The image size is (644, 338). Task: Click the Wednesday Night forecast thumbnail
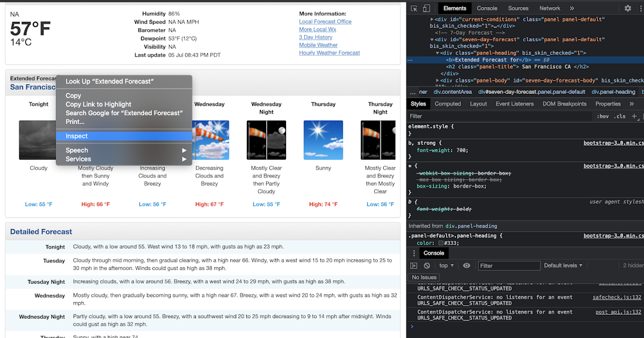click(x=266, y=139)
